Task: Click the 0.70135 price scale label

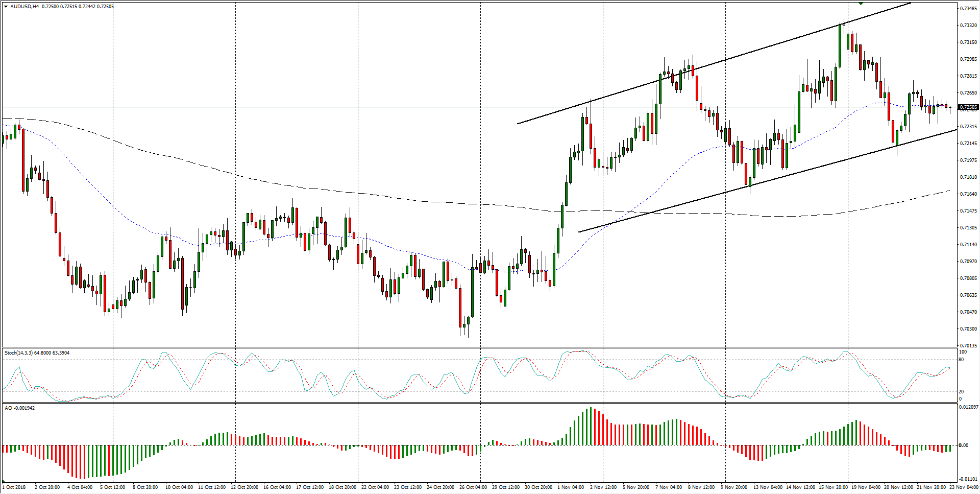Action: 968,346
